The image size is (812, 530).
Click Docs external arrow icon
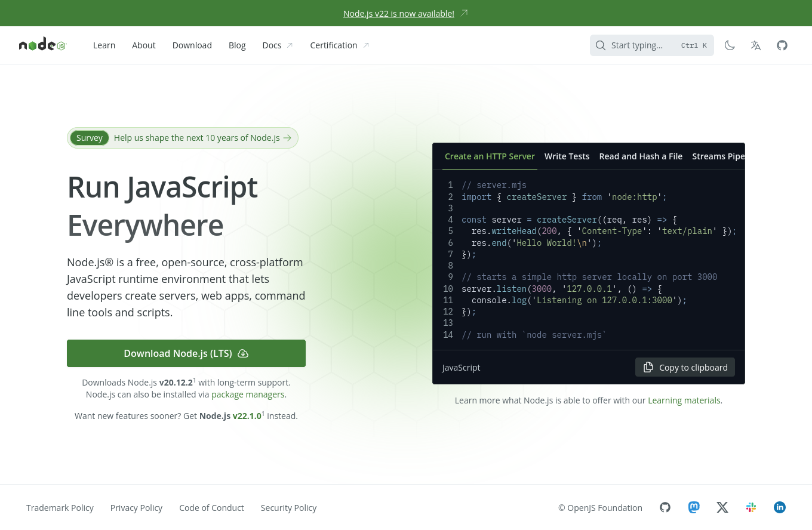(290, 45)
